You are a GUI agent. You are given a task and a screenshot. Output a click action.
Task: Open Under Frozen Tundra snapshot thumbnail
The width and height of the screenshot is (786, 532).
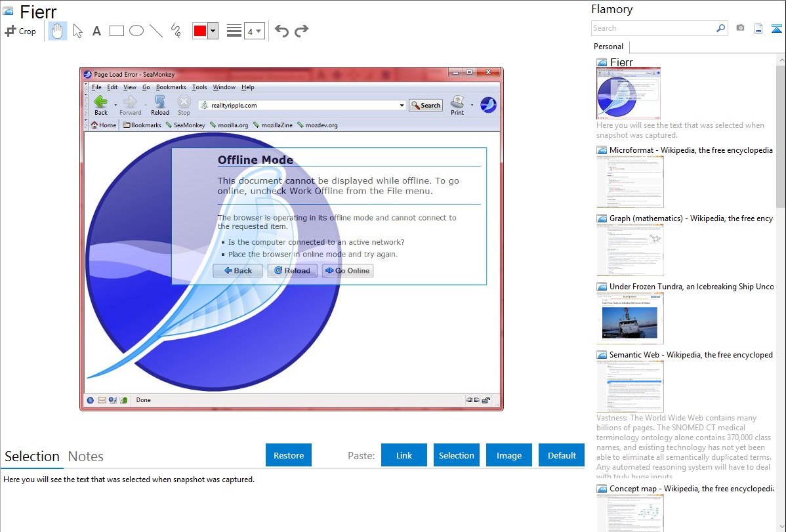coord(630,318)
